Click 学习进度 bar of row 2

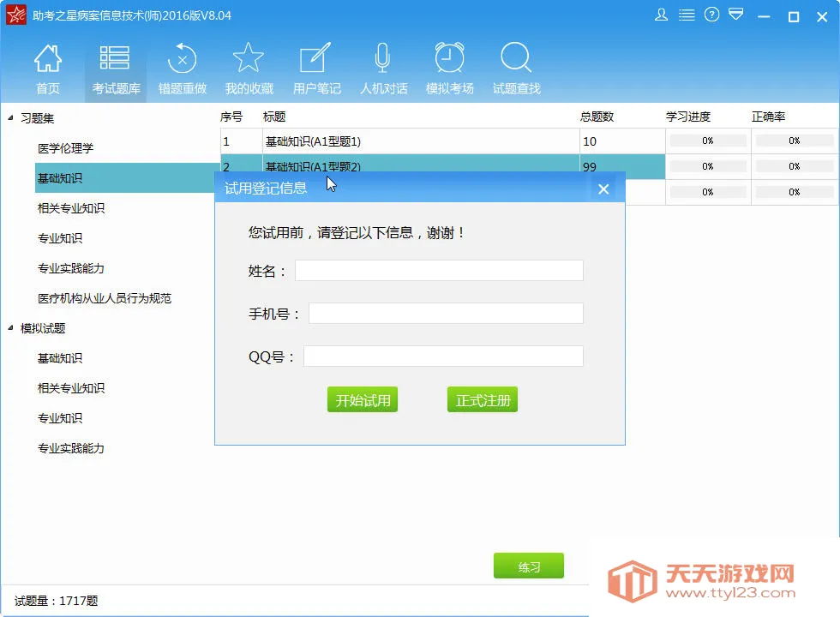tap(708, 166)
